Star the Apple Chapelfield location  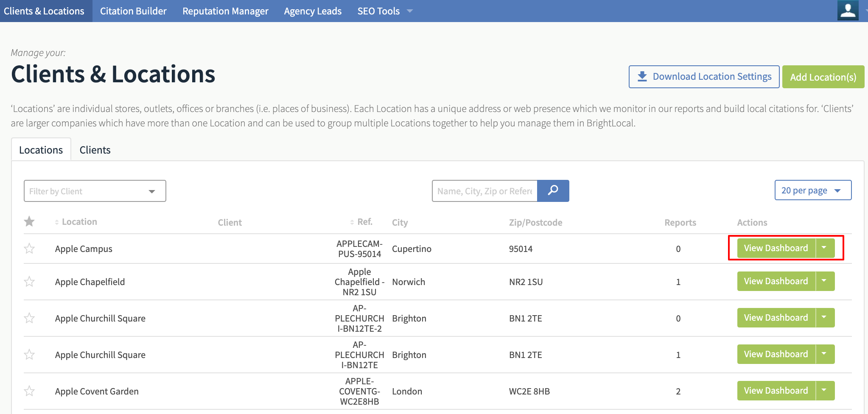click(29, 282)
